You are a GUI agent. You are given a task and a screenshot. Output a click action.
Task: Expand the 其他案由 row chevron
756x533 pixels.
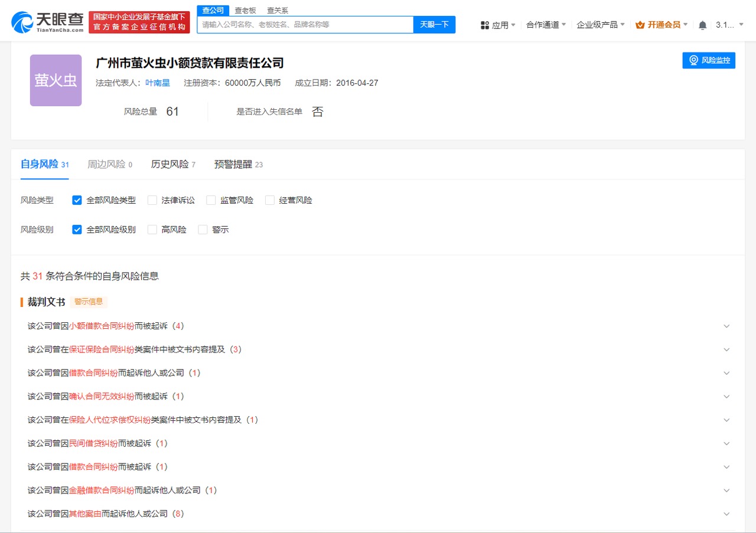pos(726,514)
